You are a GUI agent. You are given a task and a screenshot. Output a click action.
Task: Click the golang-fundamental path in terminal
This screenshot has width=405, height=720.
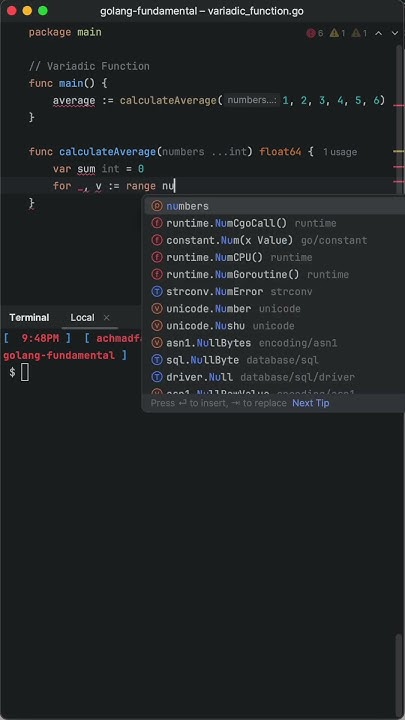coord(59,355)
